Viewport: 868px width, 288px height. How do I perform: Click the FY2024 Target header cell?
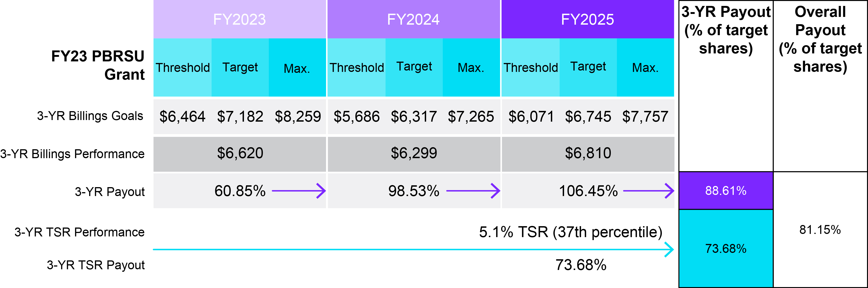[x=414, y=67]
